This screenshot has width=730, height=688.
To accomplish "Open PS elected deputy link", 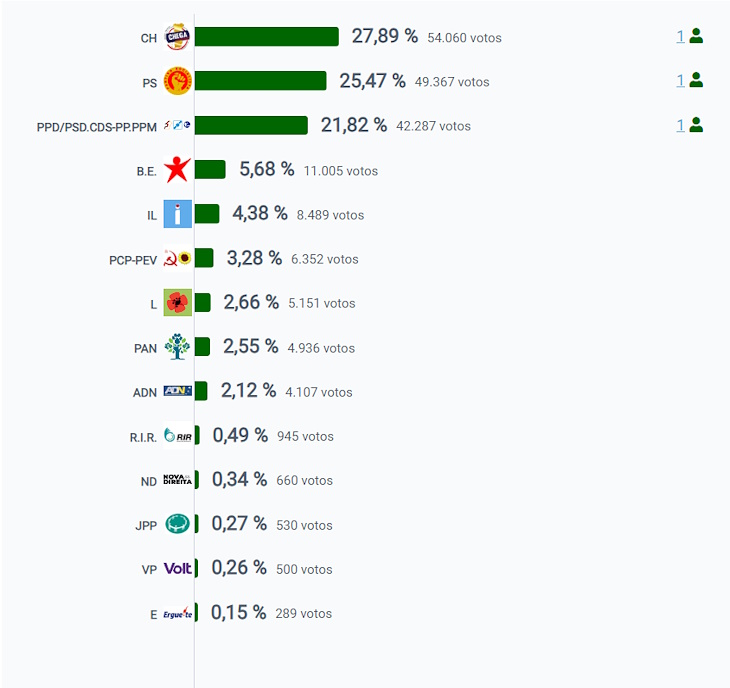I will pos(680,81).
